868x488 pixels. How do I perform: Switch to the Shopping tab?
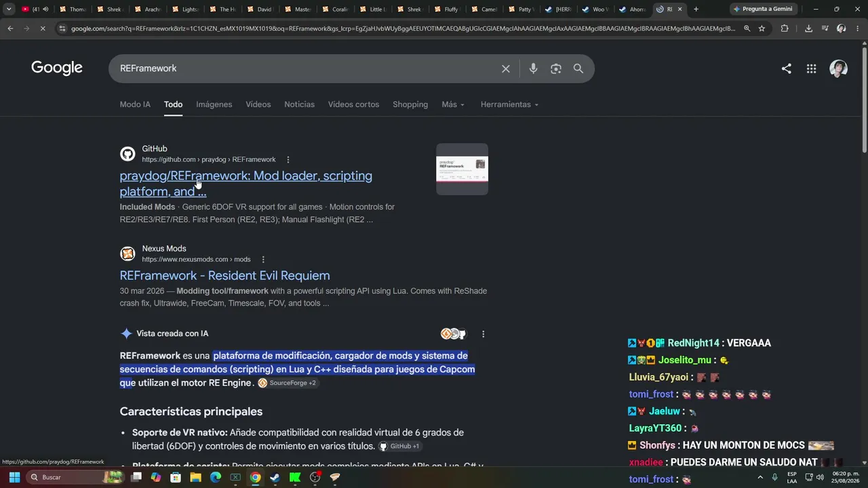pos(410,104)
